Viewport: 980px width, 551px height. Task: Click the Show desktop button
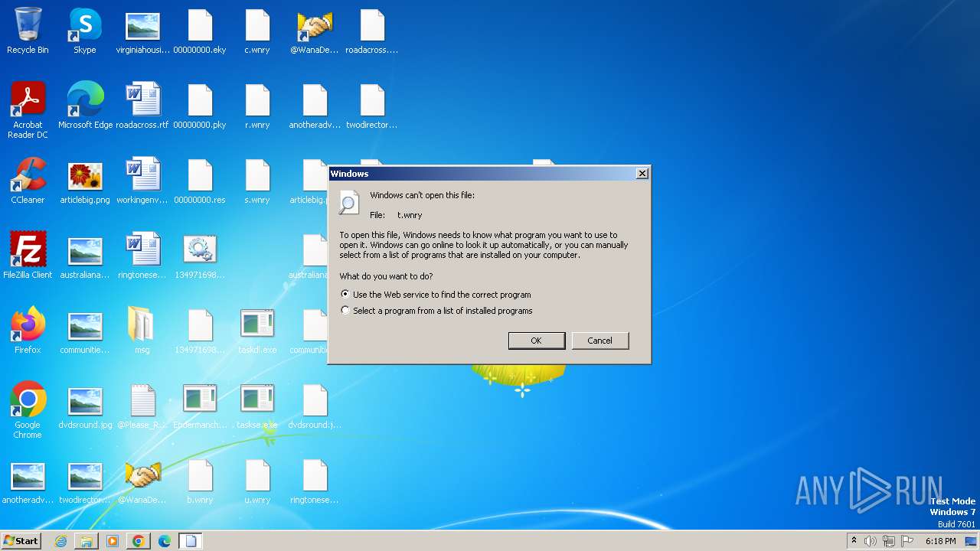[972, 541]
